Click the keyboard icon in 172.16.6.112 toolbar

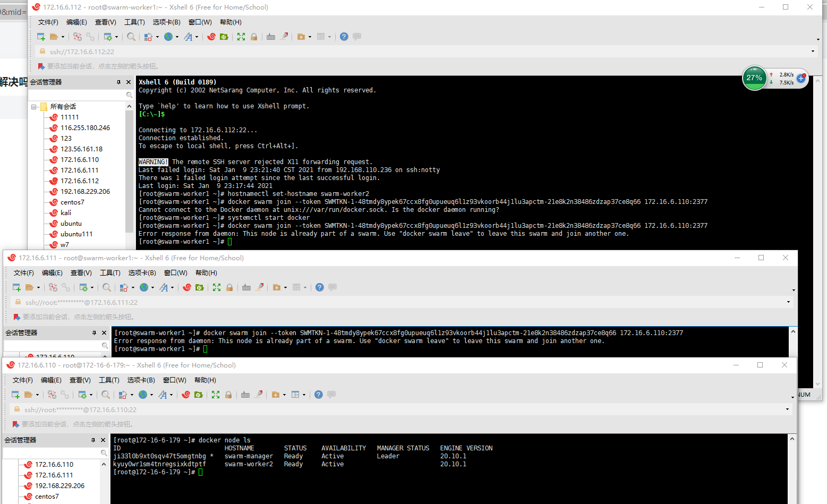coord(271,37)
